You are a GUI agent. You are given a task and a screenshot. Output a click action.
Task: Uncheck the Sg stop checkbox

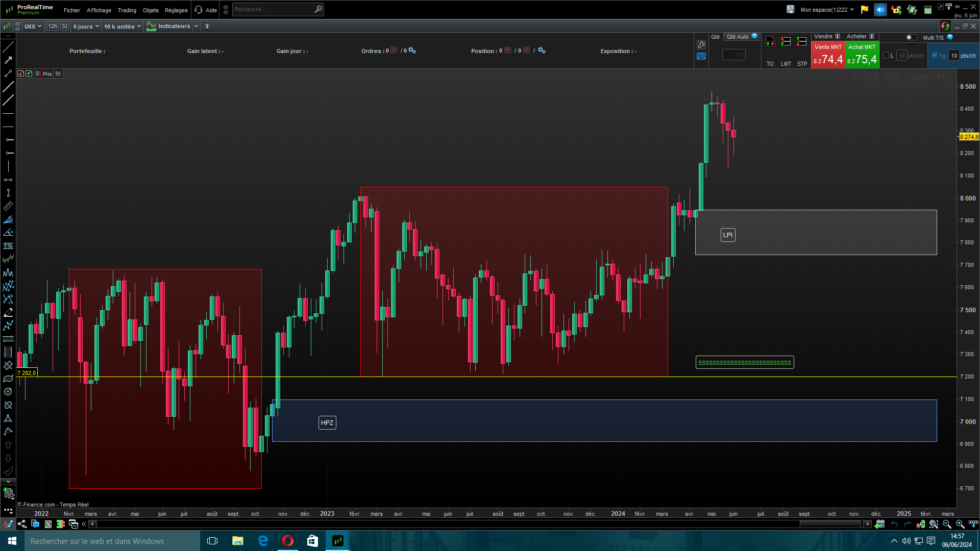[x=935, y=56]
